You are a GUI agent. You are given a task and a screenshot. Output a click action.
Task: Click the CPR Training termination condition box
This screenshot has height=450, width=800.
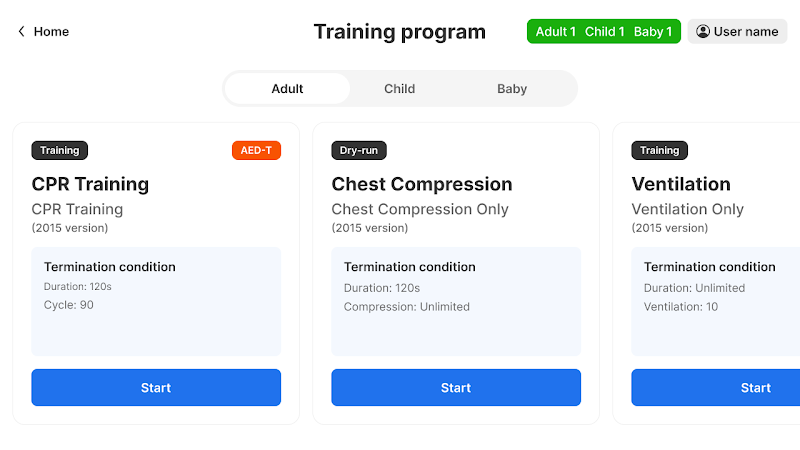[x=156, y=302]
